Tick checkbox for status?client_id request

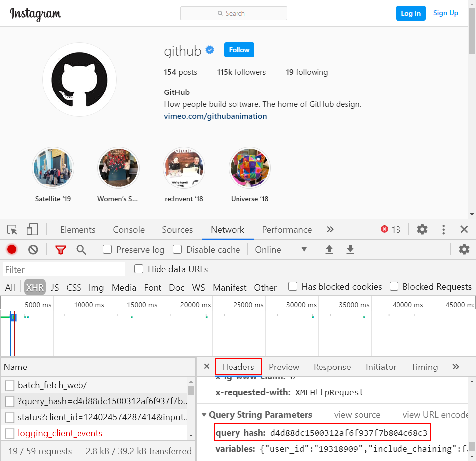(x=10, y=417)
